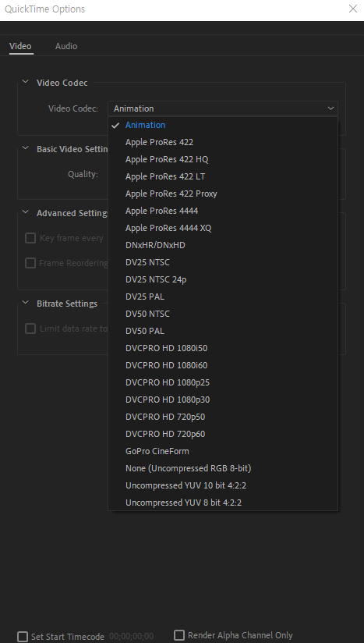Viewport: 364px width, 643px height.
Task: Close the Video Codec dropdown box
Action: point(223,108)
